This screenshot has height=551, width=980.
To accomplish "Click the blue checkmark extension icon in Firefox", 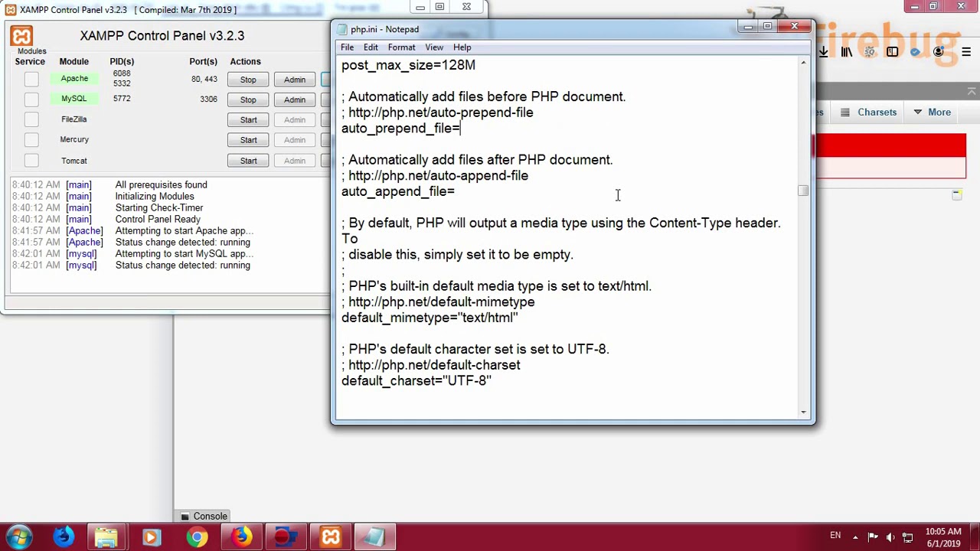I will click(x=916, y=52).
